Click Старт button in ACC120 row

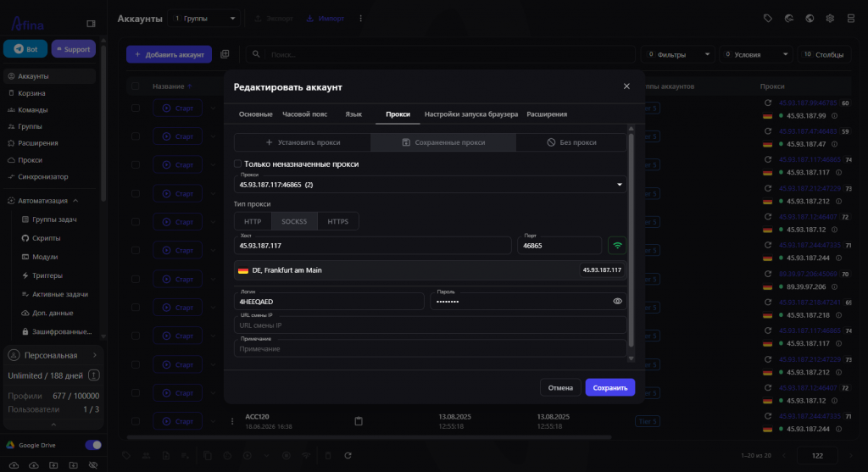(x=178, y=421)
